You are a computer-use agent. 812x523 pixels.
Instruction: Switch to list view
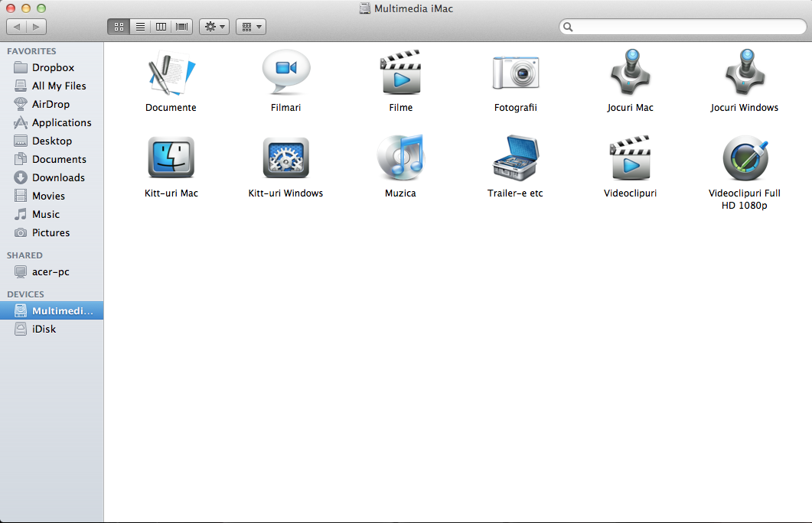140,27
